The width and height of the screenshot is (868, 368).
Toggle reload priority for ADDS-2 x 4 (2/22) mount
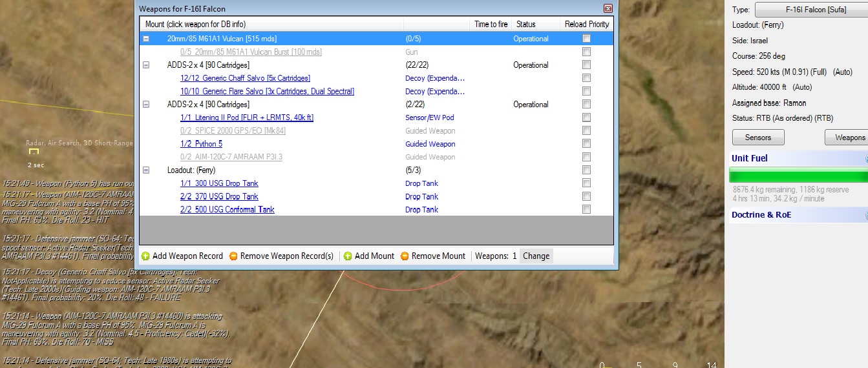586,105
